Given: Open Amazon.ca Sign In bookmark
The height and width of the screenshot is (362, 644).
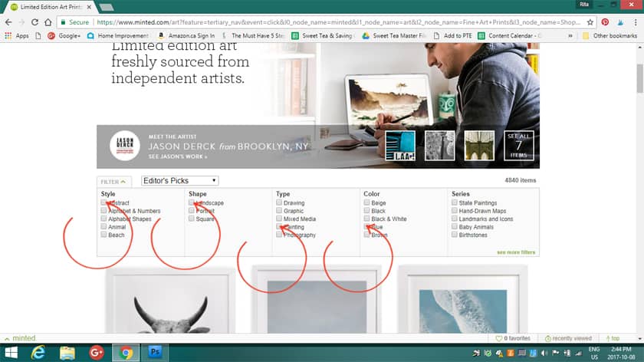Looking at the screenshot, I should tap(186, 36).
